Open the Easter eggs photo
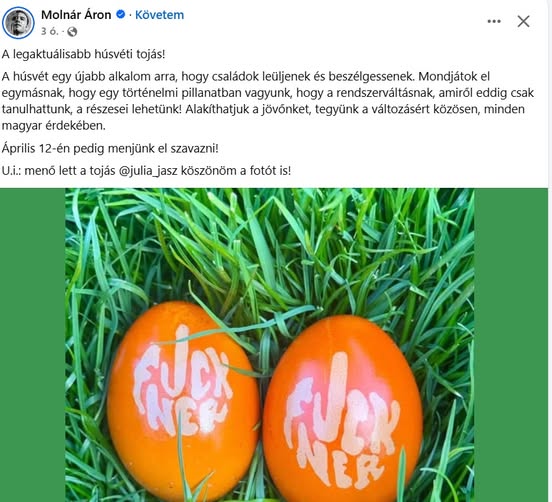This screenshot has width=552, height=502. click(x=270, y=345)
